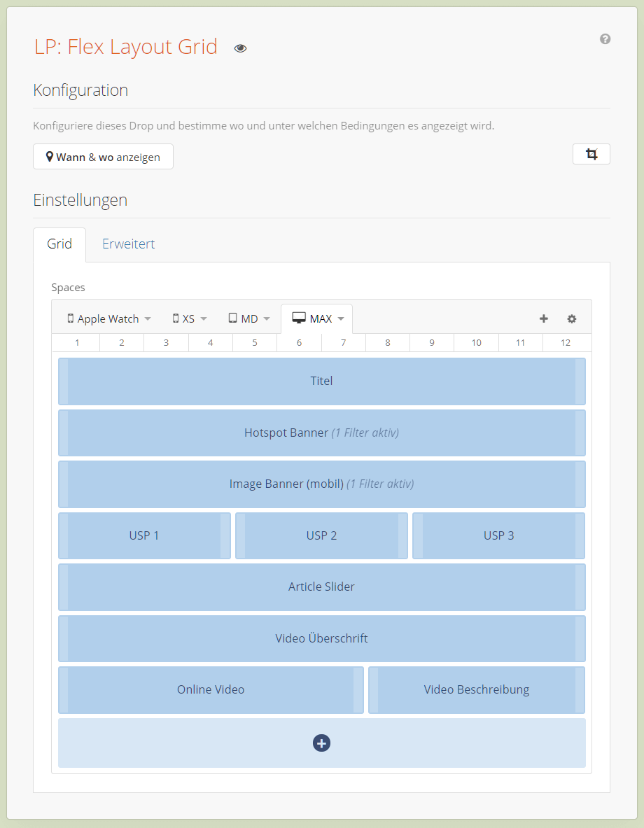Select the Online Video block
This screenshot has width=644, height=828.
211,689
